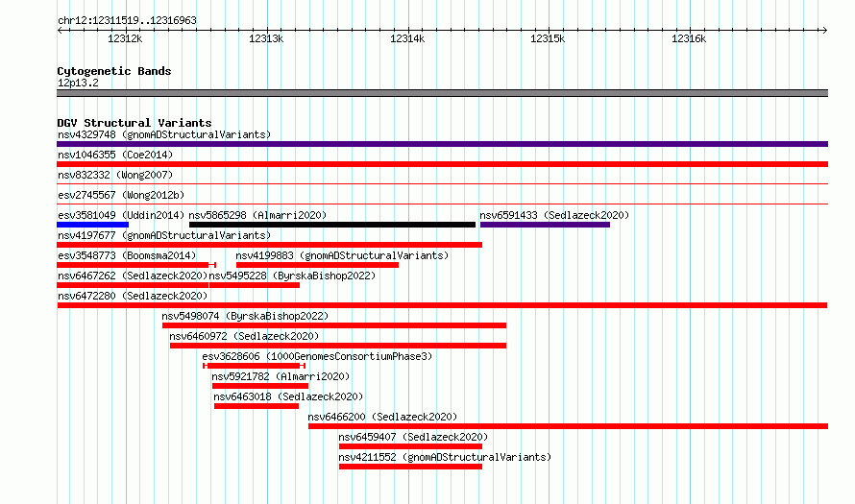Click the black nsv5865298 variant bar
855x504 pixels.
pyautogui.click(x=332, y=225)
